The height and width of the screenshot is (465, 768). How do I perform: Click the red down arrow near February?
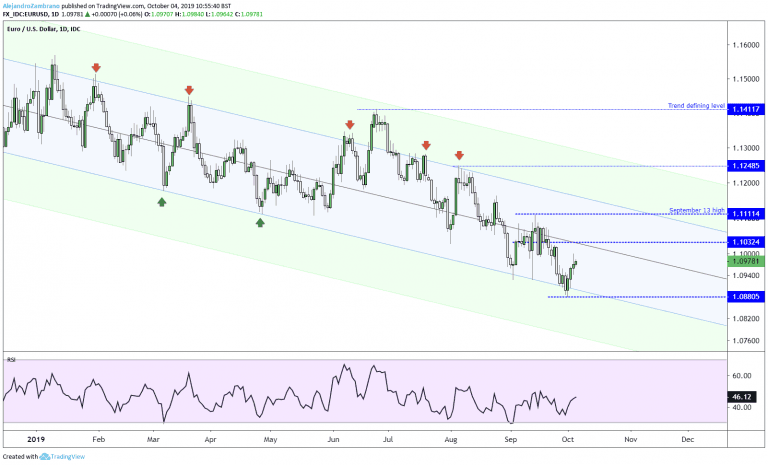pyautogui.click(x=96, y=68)
